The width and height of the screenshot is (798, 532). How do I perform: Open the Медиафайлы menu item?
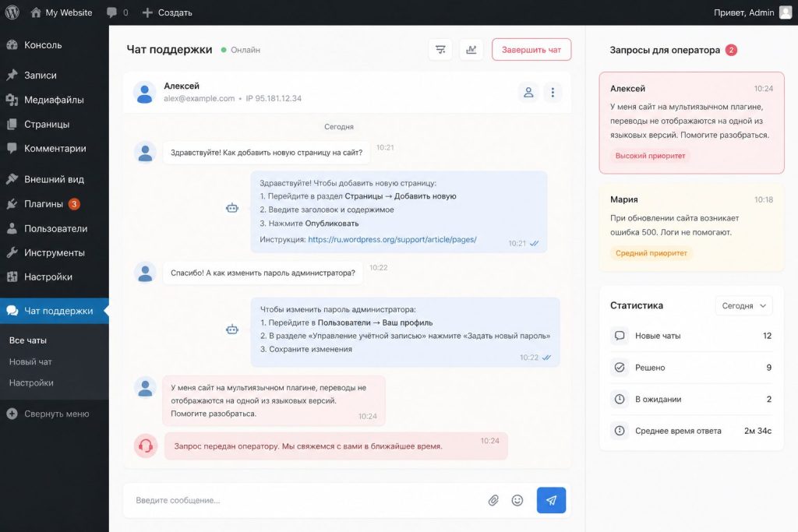(55, 100)
